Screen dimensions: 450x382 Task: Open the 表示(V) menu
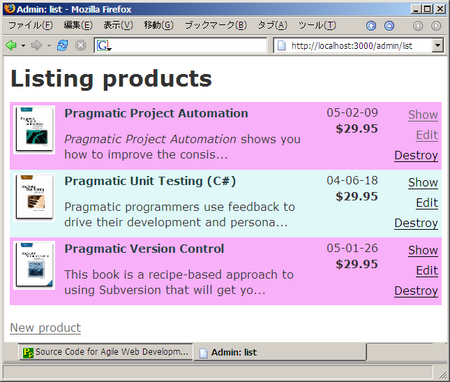point(118,25)
